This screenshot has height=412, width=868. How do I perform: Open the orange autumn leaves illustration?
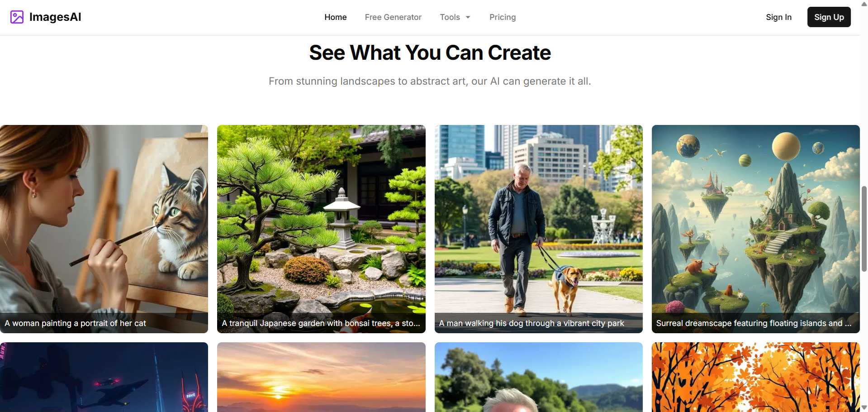pyautogui.click(x=755, y=377)
